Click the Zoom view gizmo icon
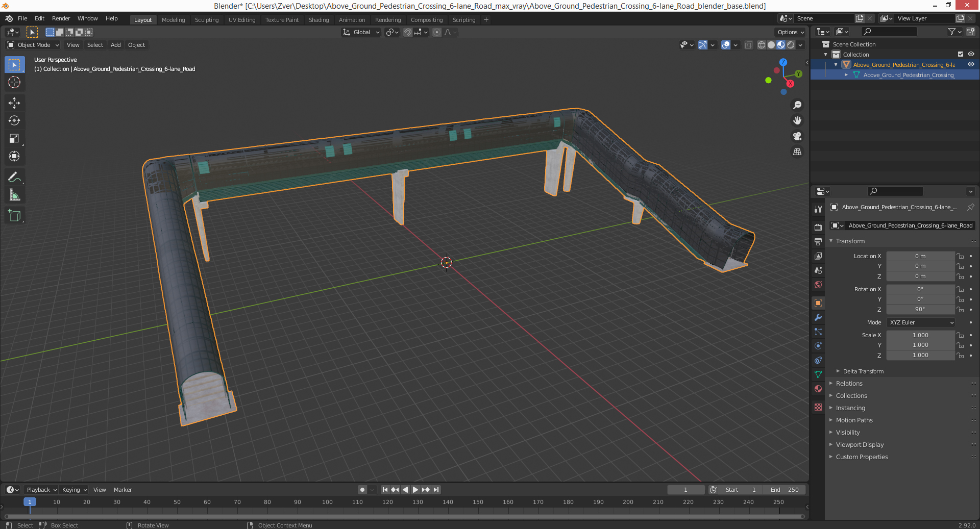This screenshot has height=529, width=980. coord(797,105)
